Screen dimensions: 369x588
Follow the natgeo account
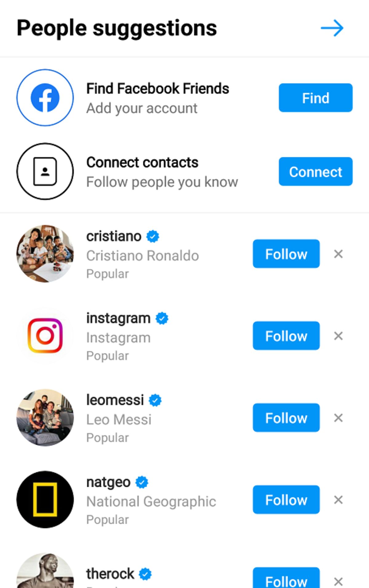tap(286, 499)
